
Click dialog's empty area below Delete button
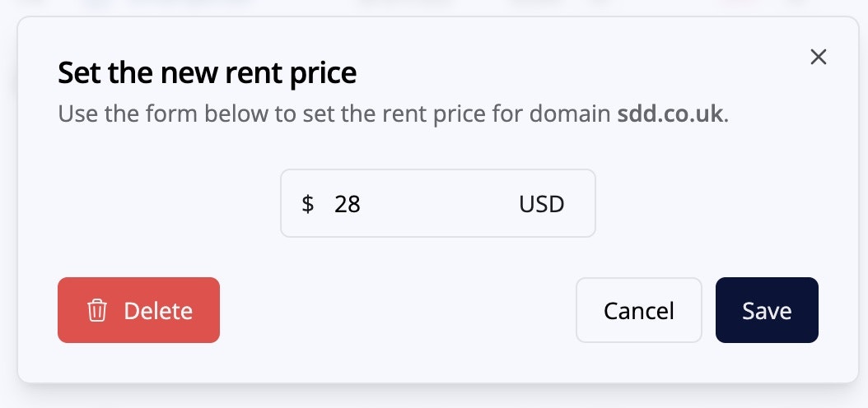tap(138, 362)
